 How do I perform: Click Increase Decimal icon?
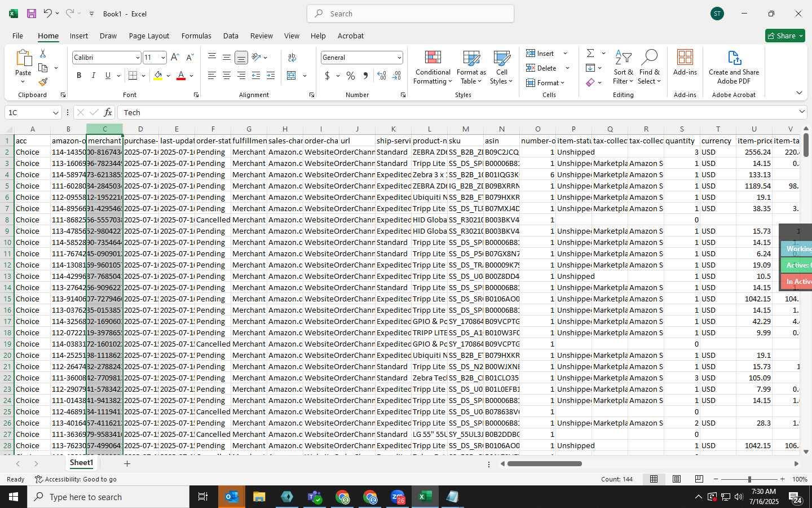(x=382, y=76)
